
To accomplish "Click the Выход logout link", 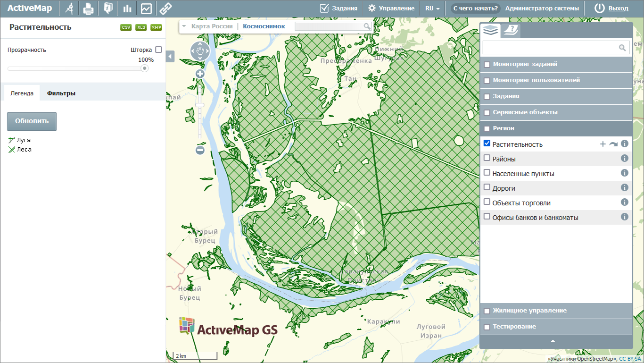I will click(x=618, y=8).
